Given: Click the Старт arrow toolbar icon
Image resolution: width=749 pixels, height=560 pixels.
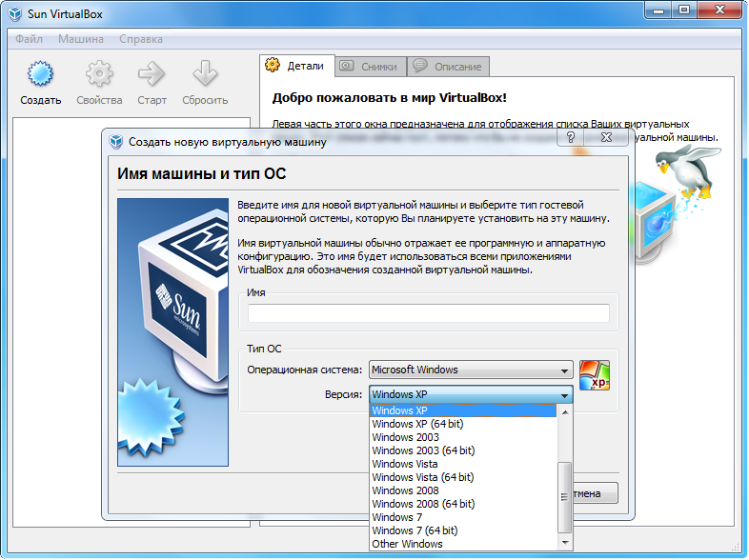Looking at the screenshot, I should coord(152,73).
